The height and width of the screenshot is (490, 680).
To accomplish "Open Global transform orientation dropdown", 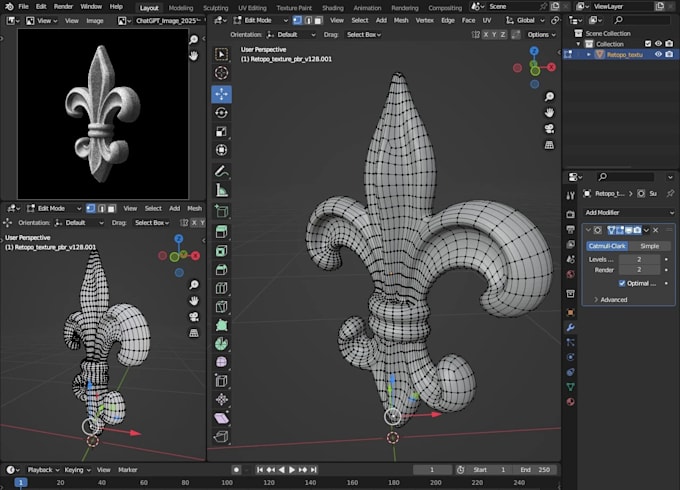I will [525, 20].
